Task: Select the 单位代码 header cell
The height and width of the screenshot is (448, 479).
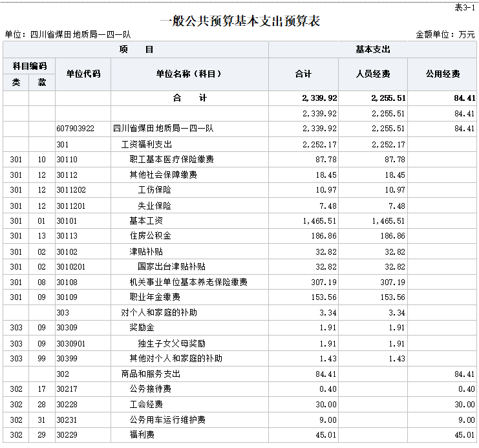Action: coord(83,74)
